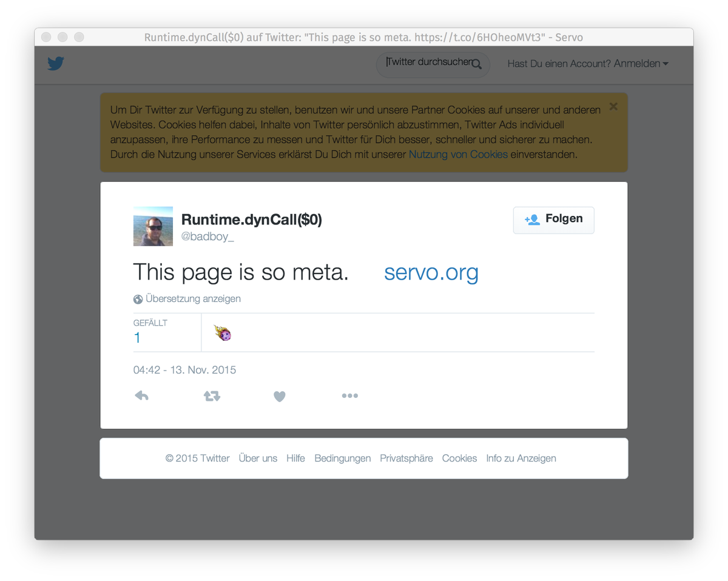Open the Cookies footer link

(459, 458)
